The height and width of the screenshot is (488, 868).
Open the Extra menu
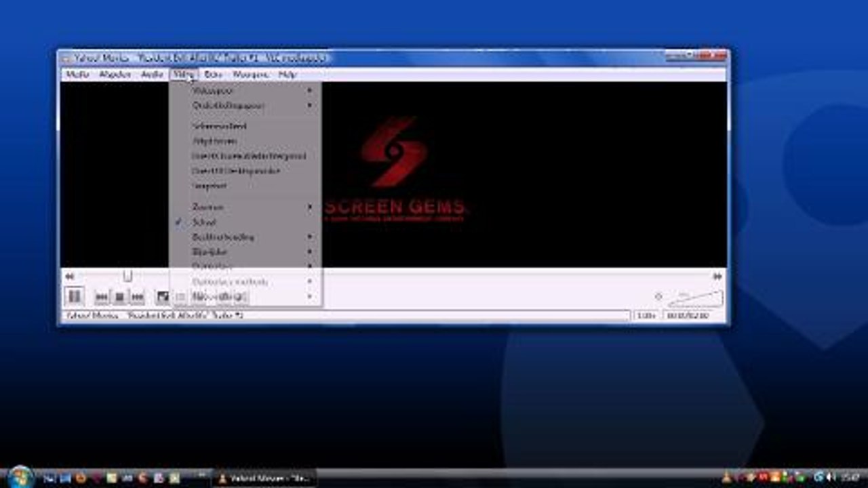click(x=213, y=75)
